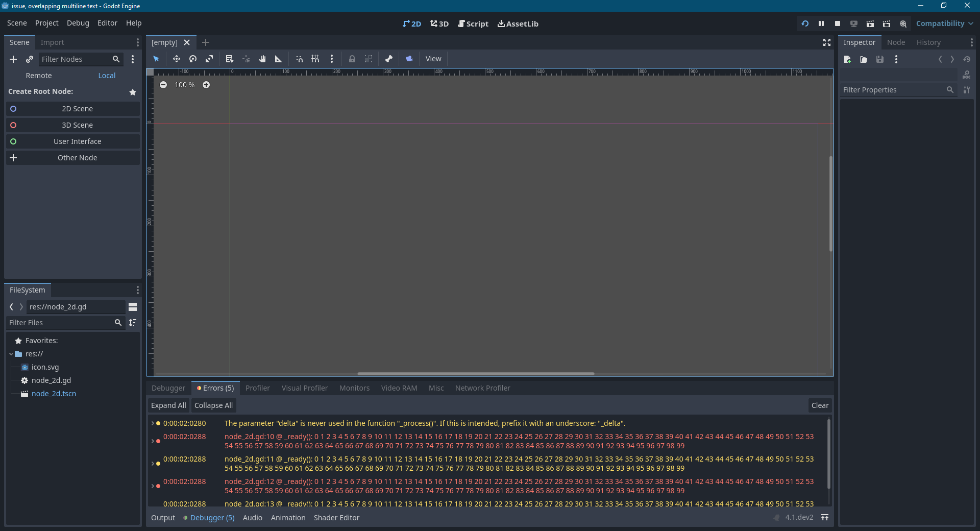Attach a script via Scene dock icon
The image size is (980, 531).
point(29,59)
